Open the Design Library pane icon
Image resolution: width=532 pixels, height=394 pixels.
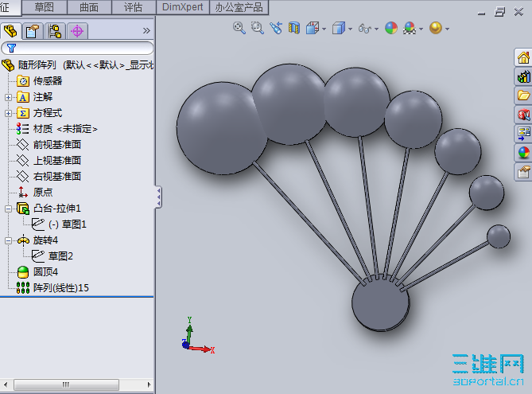click(x=523, y=76)
